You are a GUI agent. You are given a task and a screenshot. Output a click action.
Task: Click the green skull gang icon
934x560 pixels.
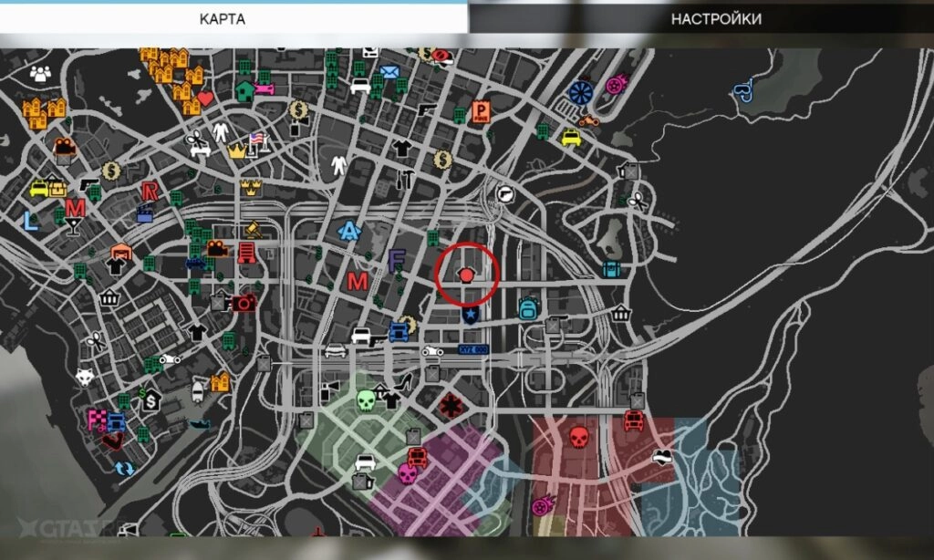366,400
